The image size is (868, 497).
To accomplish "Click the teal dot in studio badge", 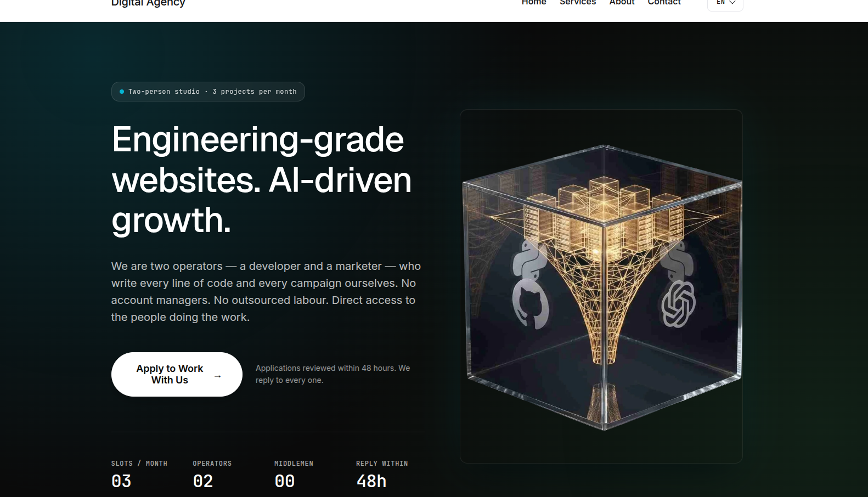I will (x=122, y=92).
